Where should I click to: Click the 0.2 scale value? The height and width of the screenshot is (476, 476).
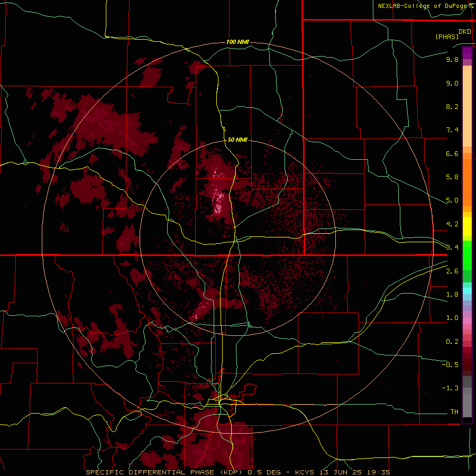coord(452,342)
